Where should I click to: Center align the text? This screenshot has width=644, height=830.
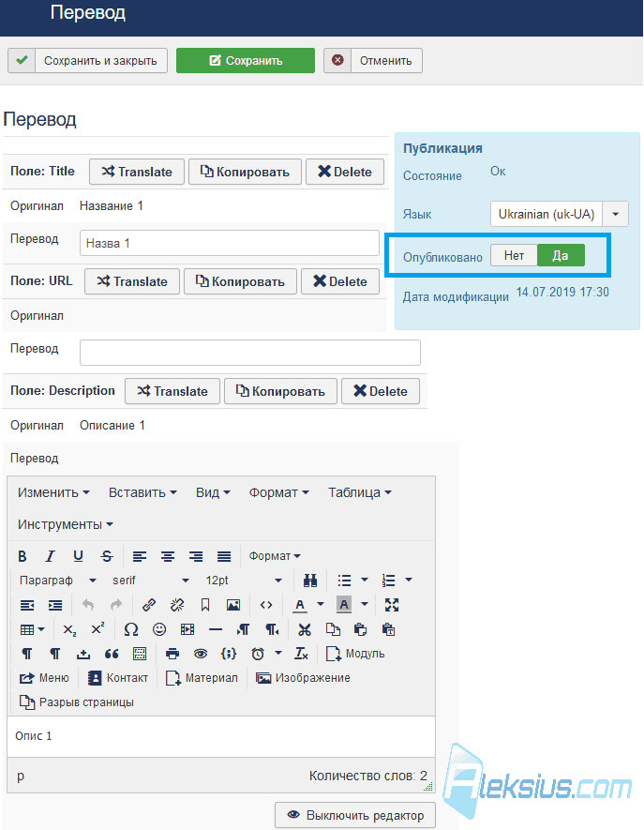tap(168, 556)
